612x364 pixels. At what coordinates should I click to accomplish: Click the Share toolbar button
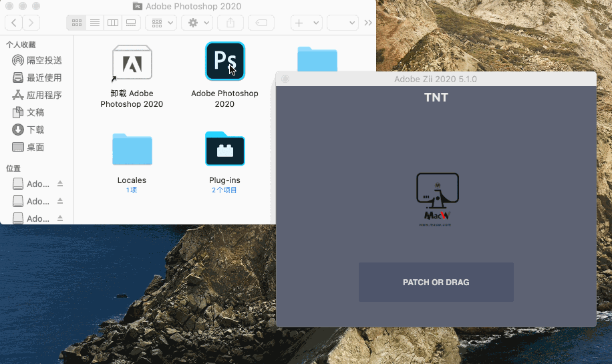[x=231, y=23]
